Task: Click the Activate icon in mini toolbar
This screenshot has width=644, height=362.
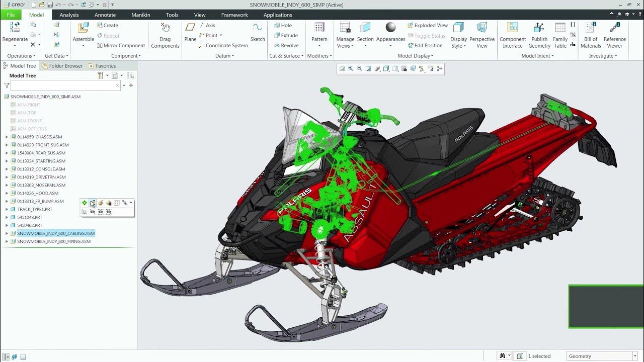Action: (85, 203)
